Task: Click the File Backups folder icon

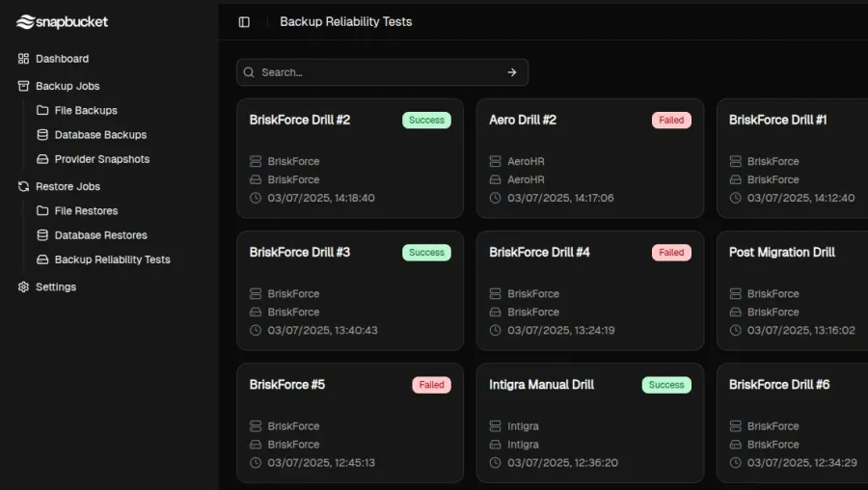Action: (x=42, y=110)
